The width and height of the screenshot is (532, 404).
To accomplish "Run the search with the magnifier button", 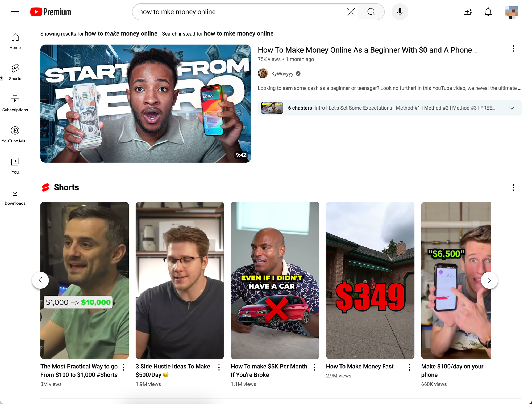I will pos(371,12).
